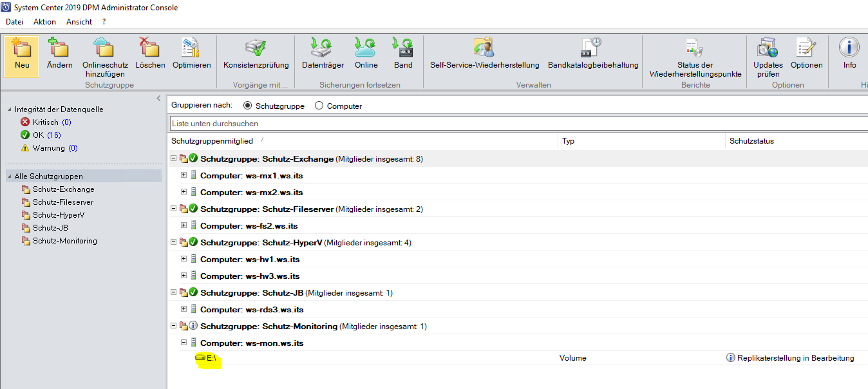Click Onlineschutz hinzufügen cloud icon
The height and width of the screenshot is (389, 868).
[105, 48]
